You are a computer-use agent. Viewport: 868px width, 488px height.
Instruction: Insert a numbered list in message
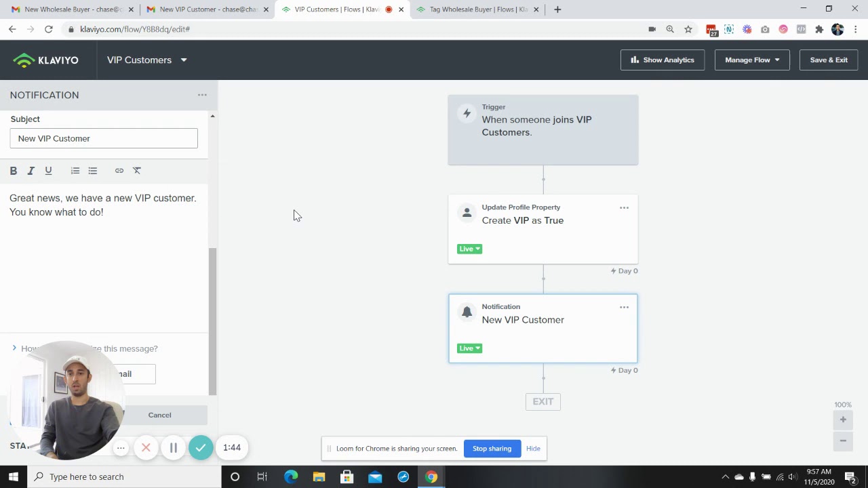tap(75, 171)
